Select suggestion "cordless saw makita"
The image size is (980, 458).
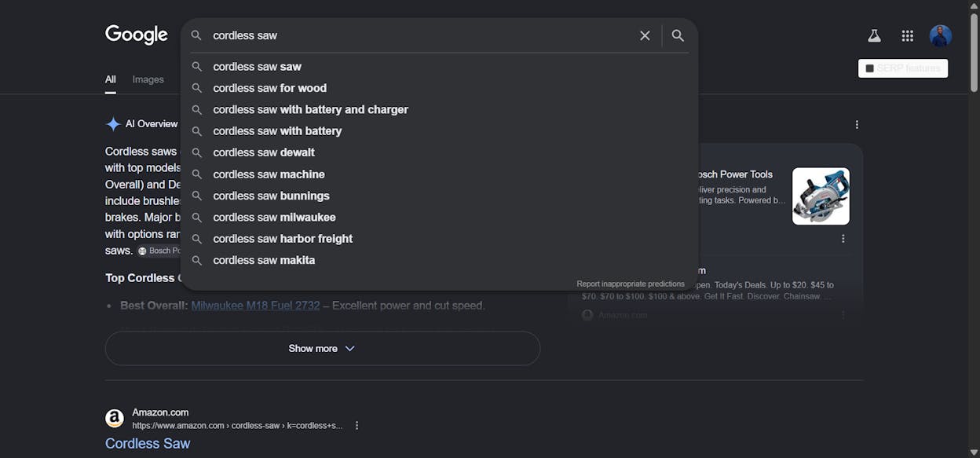pyautogui.click(x=439, y=260)
